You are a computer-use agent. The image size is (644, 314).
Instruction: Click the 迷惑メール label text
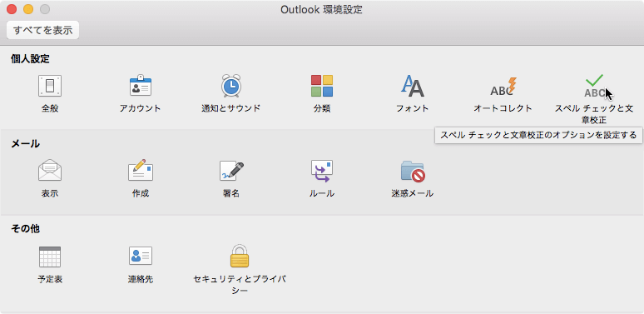[413, 193]
